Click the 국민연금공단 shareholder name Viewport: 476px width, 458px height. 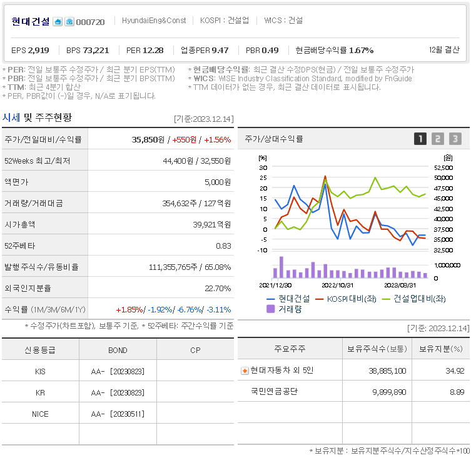pos(275,392)
